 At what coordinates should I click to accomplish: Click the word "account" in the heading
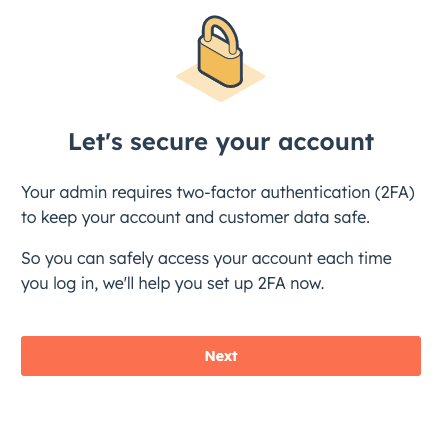[326, 143]
